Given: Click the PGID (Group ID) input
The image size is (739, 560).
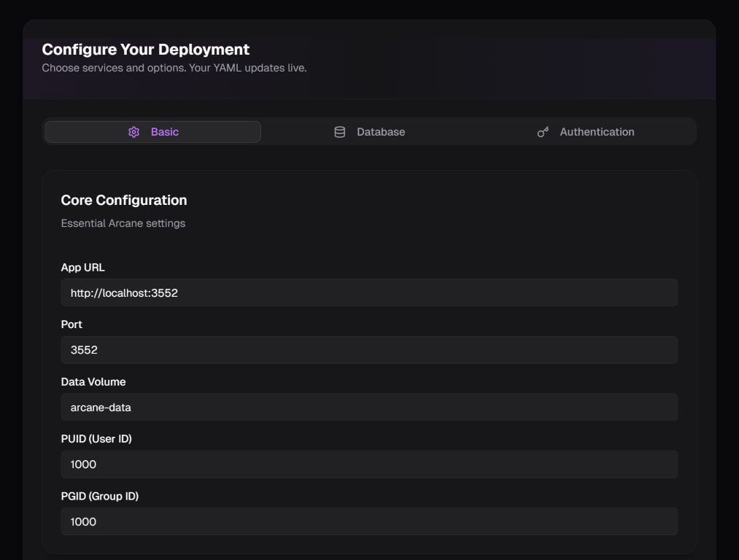Looking at the screenshot, I should (x=369, y=521).
